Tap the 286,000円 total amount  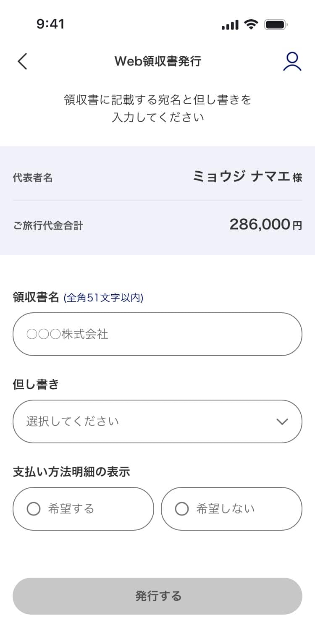265,225
